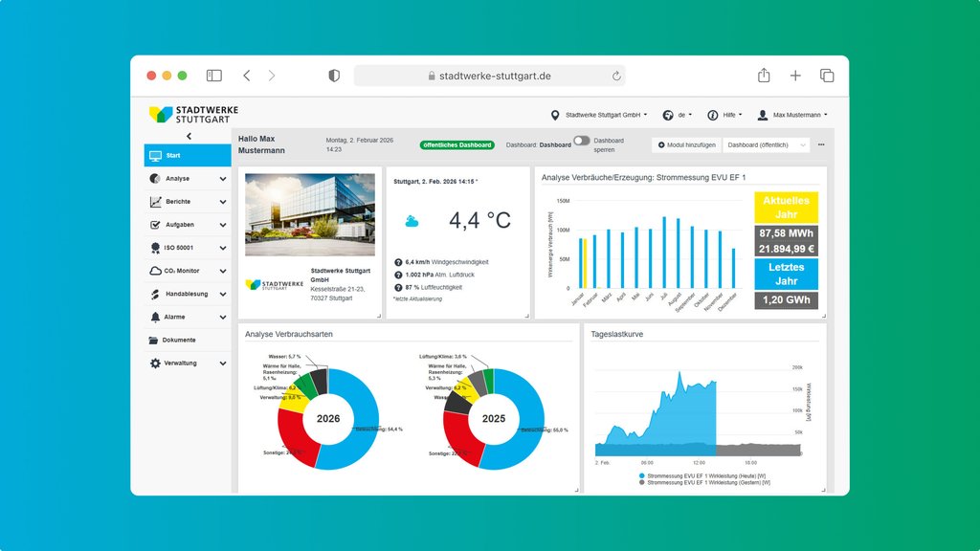Click the gray Gestern legend dot in Tageslastkurve
This screenshot has height=551, width=980.
[642, 483]
